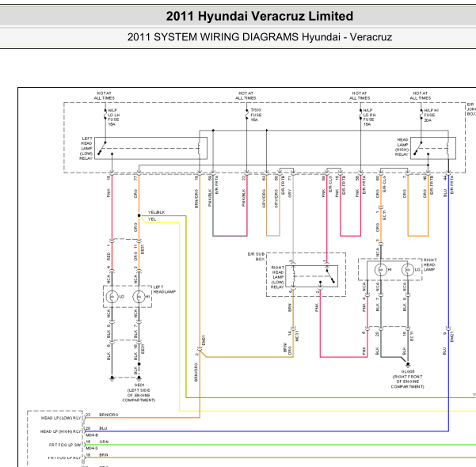Click the switch contact symbol inside the head lamp high relay
The height and width of the screenshot is (467, 476).
point(419,148)
